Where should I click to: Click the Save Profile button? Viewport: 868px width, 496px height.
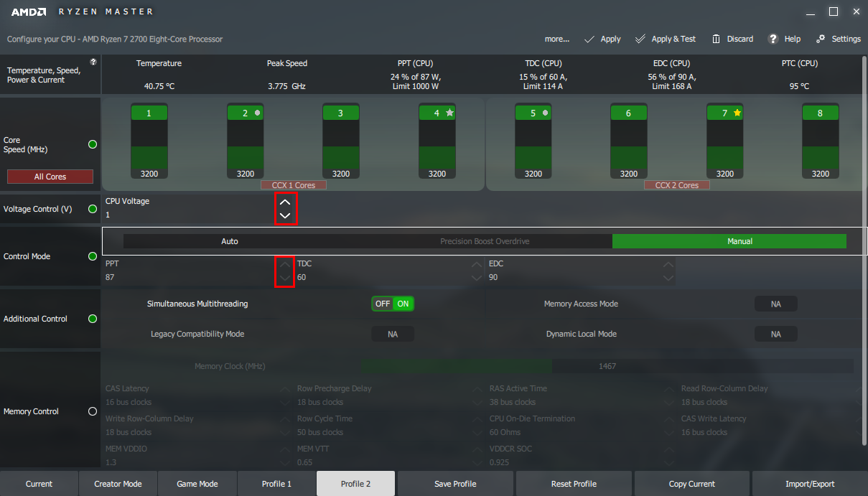pos(456,484)
